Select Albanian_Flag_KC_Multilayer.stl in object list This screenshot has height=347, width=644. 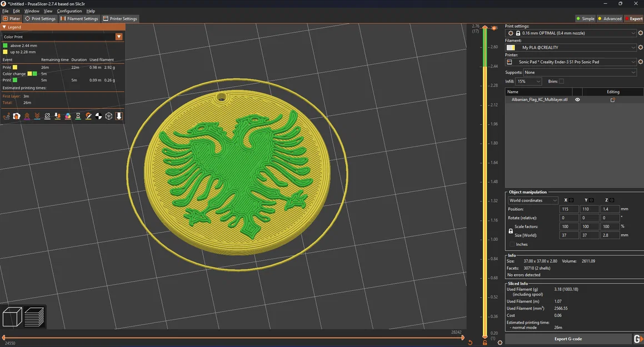click(540, 100)
